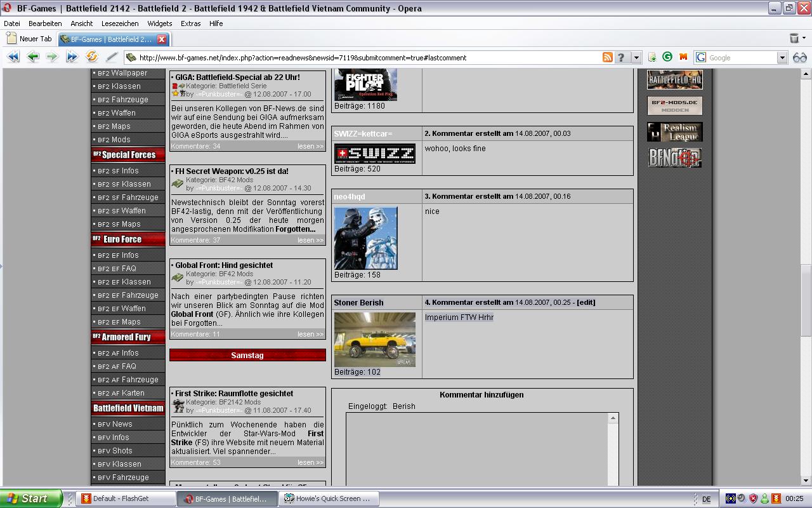Click the SWIZZ banner avatar image
Viewport: 812px width, 508px height.
tap(374, 154)
